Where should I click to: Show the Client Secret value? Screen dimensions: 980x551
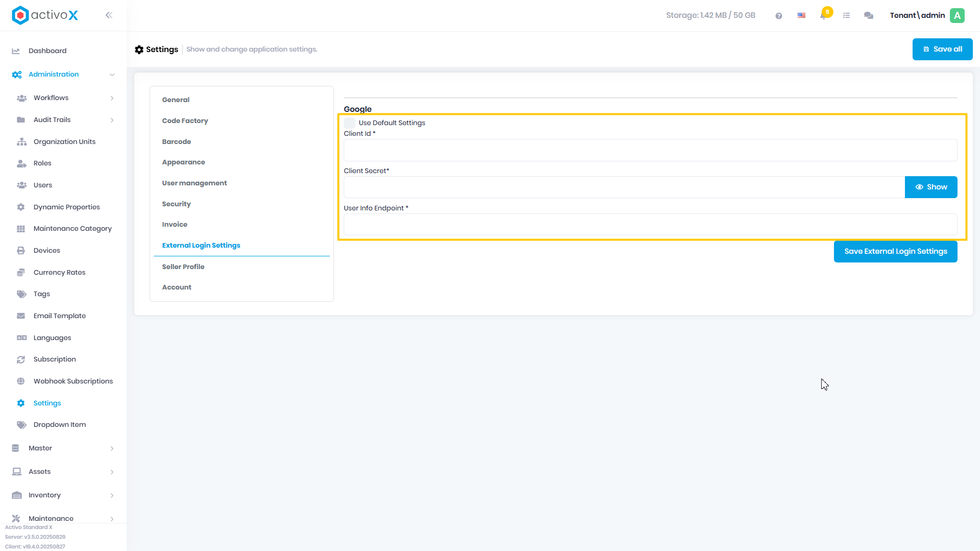click(930, 187)
